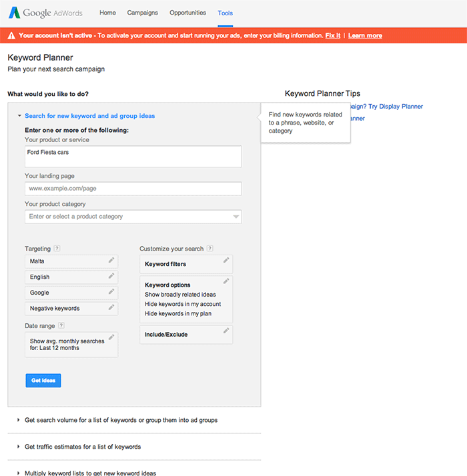Edit the English language pencil icon
Screen dimensions: 467x476
[x=111, y=276]
